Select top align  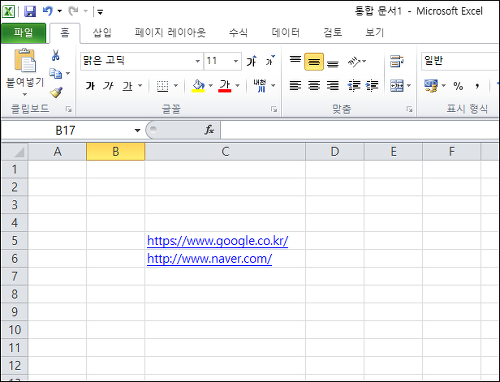(295, 61)
